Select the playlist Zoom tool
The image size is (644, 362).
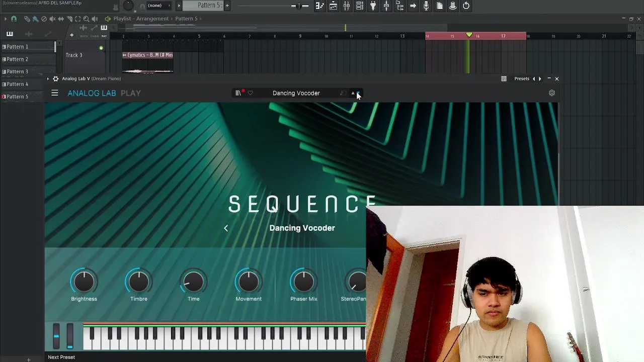coord(86,19)
